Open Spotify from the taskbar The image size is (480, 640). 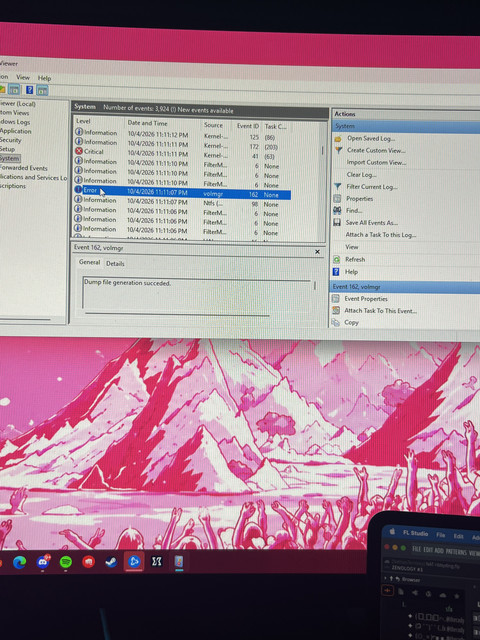coord(66,562)
